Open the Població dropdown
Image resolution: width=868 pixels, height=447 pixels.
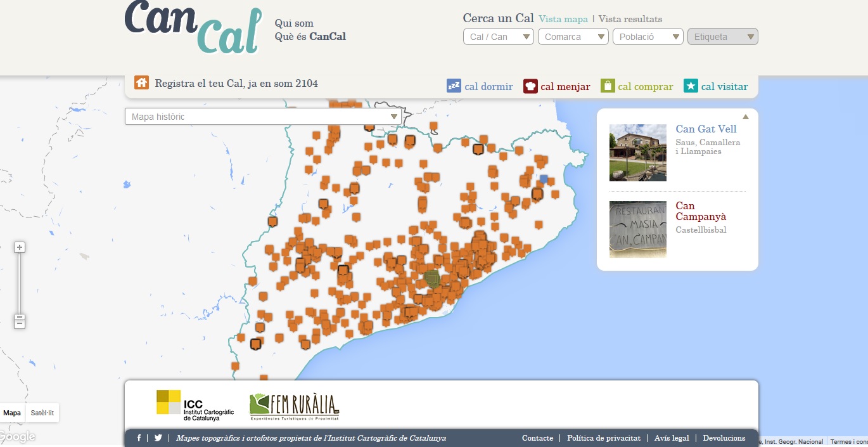648,37
